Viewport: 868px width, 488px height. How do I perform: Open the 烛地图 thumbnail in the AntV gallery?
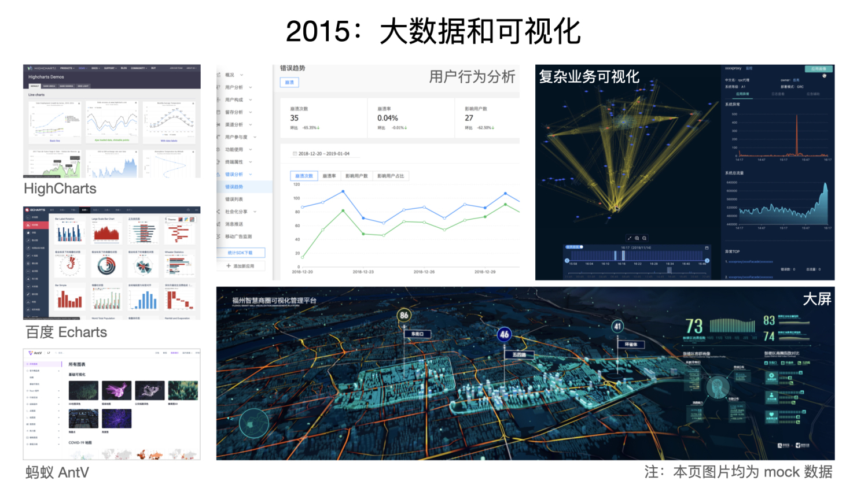pyautogui.click(x=116, y=390)
